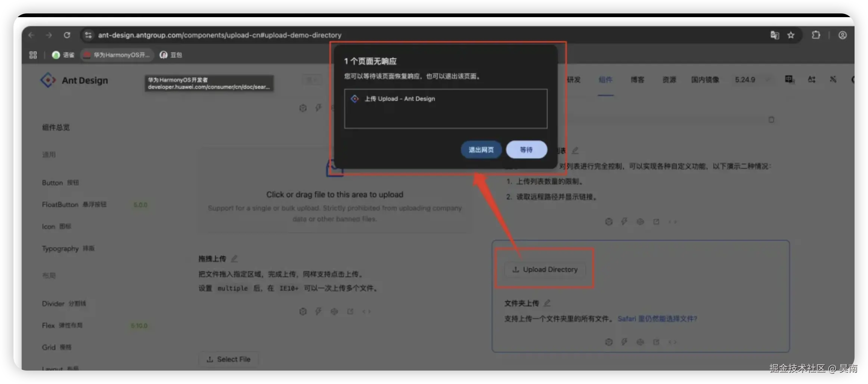The height and width of the screenshot is (384, 868).
Task: Click the translate page icon in address bar
Action: click(775, 35)
